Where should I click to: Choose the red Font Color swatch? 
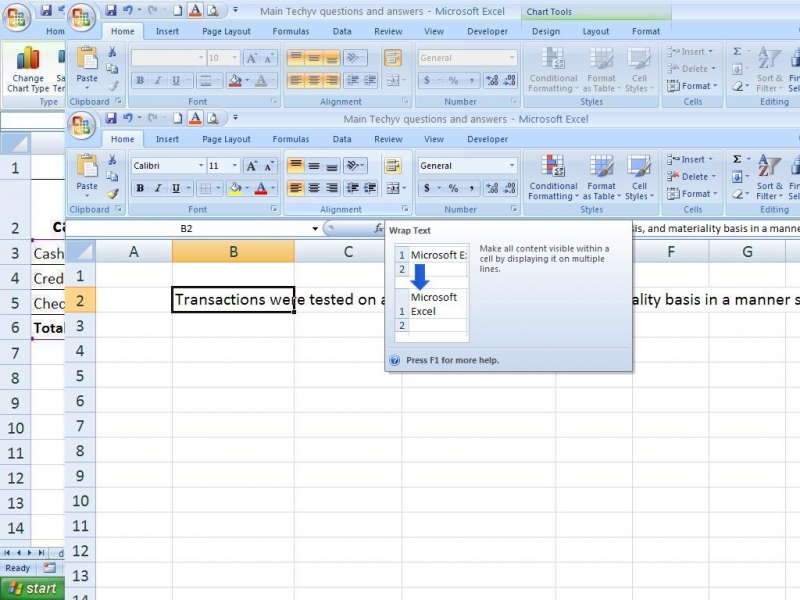tap(259, 187)
